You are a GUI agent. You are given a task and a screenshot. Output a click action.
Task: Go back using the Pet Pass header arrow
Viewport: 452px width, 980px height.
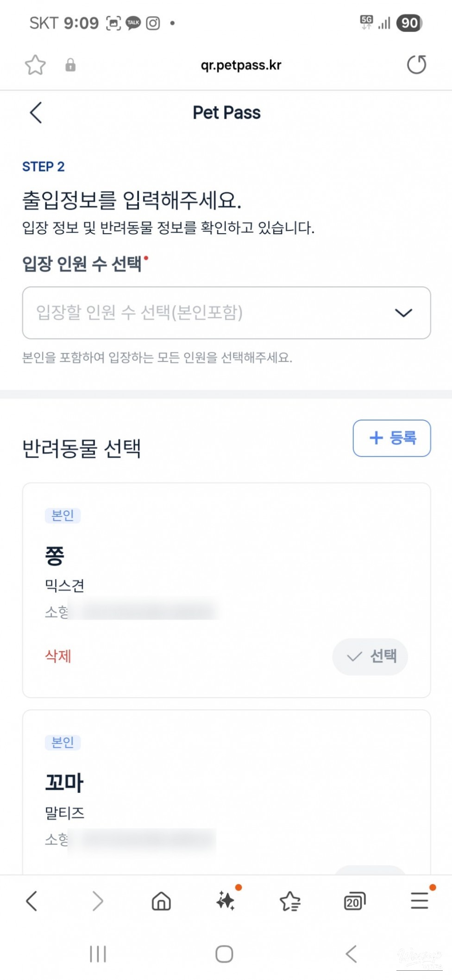36,113
